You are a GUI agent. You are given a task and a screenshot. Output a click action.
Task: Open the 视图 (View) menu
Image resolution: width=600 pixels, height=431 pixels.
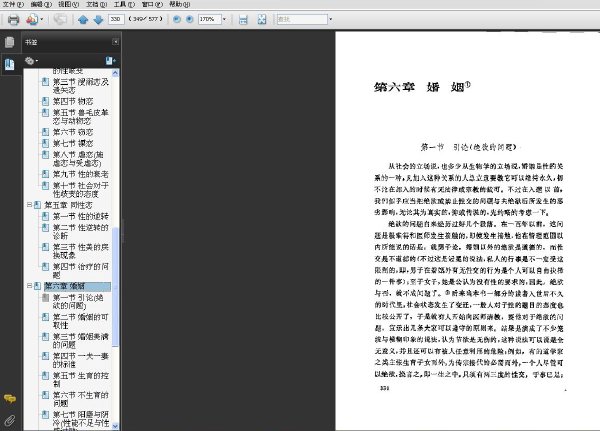(68, 4)
